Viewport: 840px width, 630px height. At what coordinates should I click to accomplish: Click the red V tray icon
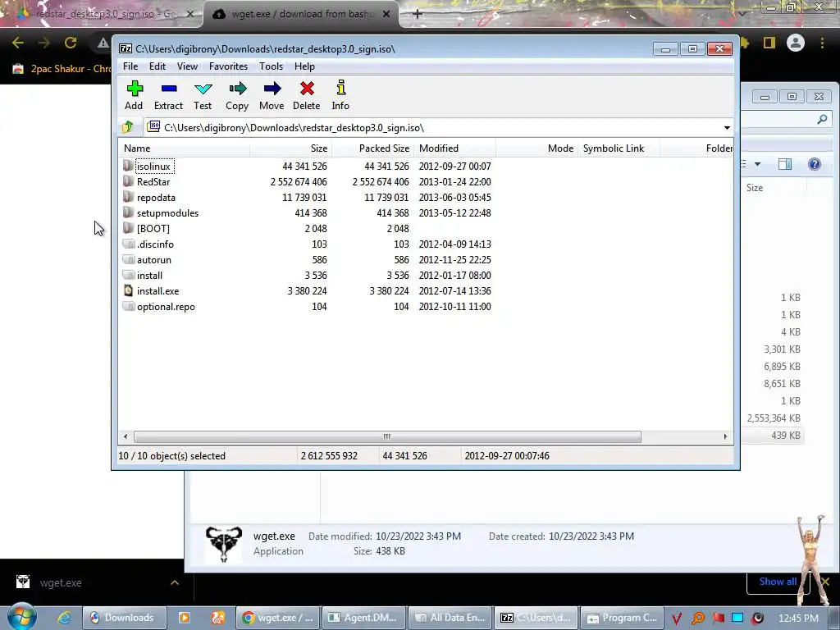click(677, 619)
